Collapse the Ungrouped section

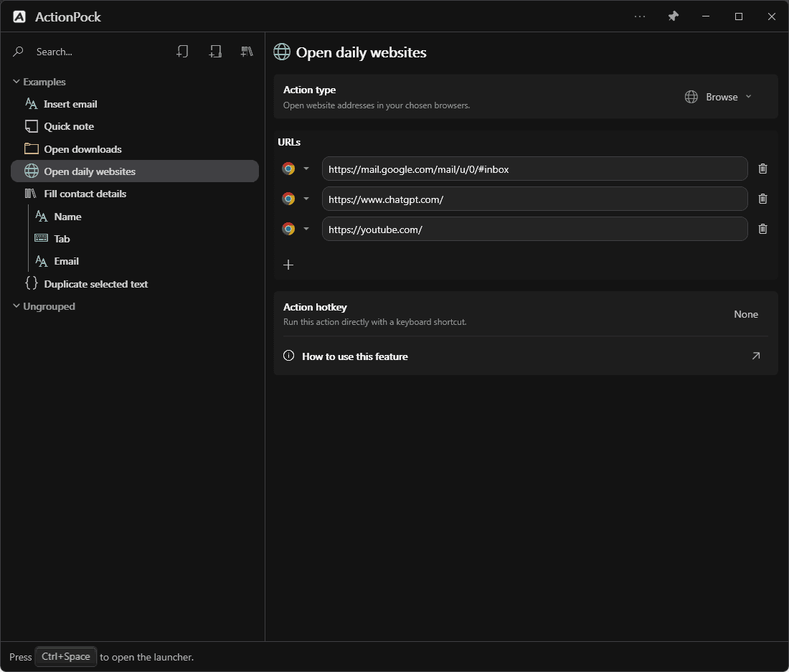pyautogui.click(x=16, y=306)
